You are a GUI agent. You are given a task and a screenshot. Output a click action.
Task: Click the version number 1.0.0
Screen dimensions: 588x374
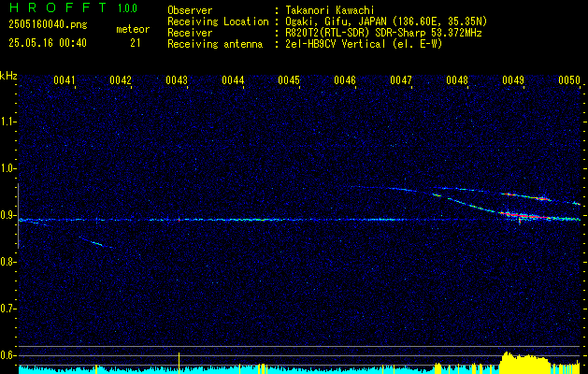click(x=127, y=8)
